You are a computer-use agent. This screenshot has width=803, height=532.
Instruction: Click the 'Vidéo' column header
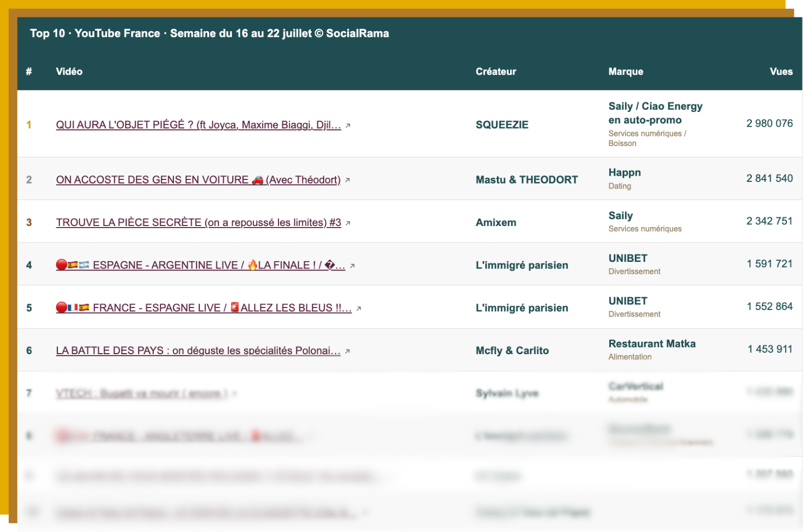pyautogui.click(x=69, y=72)
